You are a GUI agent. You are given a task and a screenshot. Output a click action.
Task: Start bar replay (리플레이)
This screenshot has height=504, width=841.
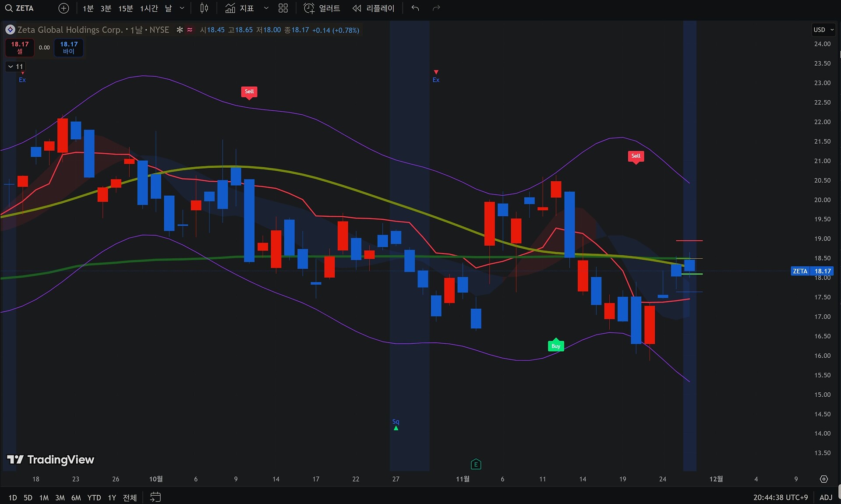374,8
